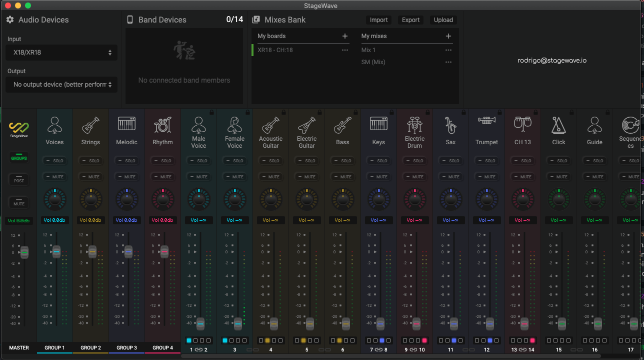Select the Sequences record icon
The image size is (644, 360).
tap(630, 125)
